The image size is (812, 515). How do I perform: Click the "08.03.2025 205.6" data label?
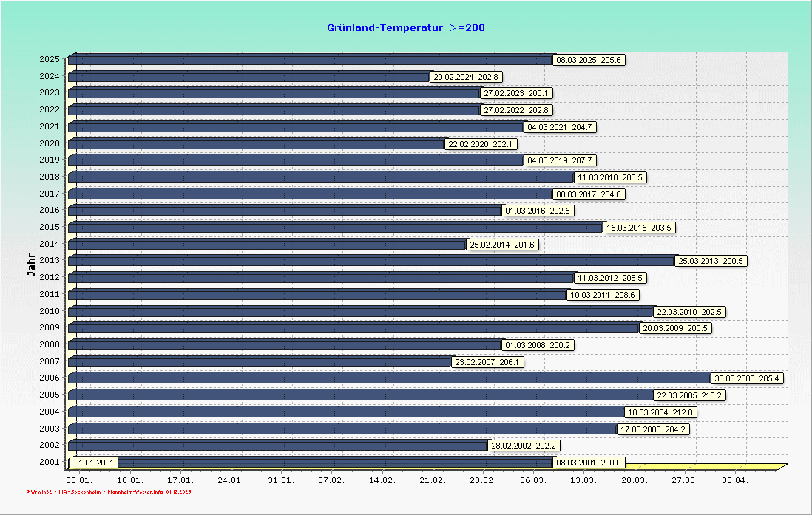589,60
